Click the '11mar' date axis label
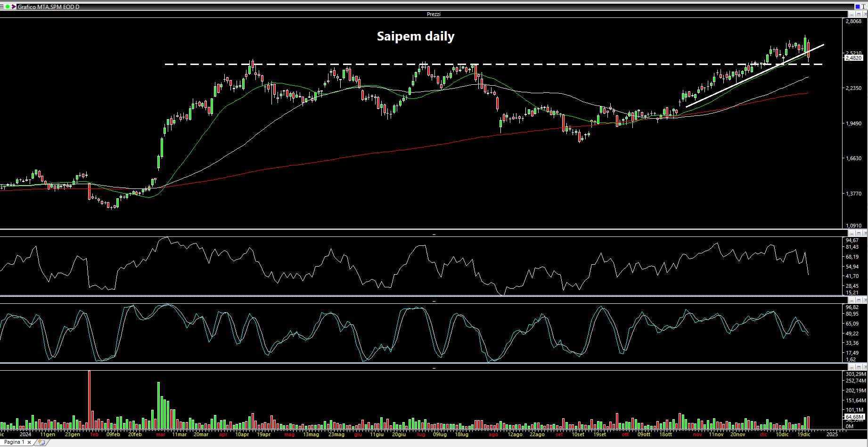 (179, 434)
